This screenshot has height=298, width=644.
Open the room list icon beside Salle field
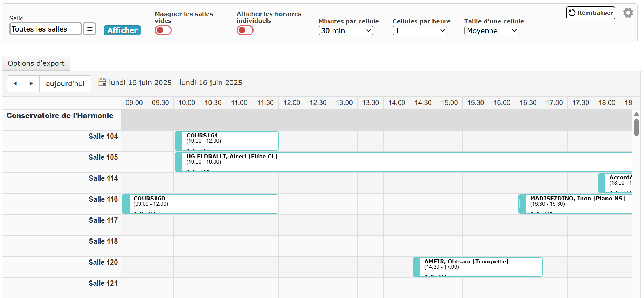[x=89, y=29]
